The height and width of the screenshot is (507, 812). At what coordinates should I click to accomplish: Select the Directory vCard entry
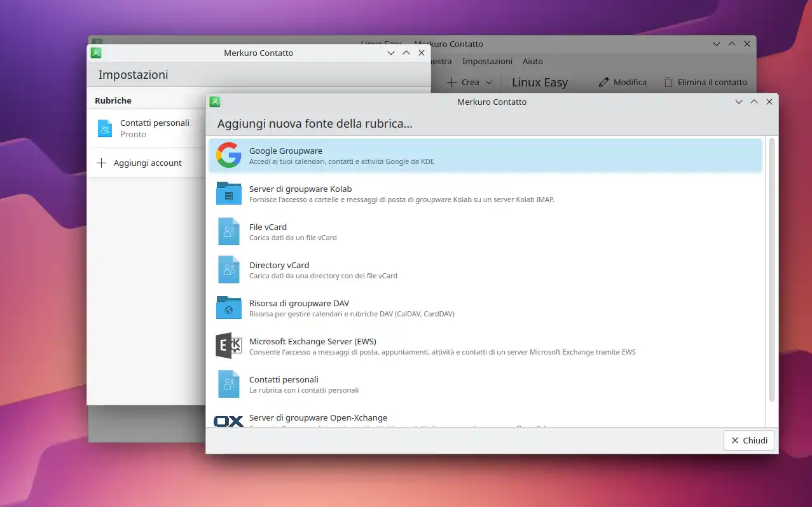point(485,269)
